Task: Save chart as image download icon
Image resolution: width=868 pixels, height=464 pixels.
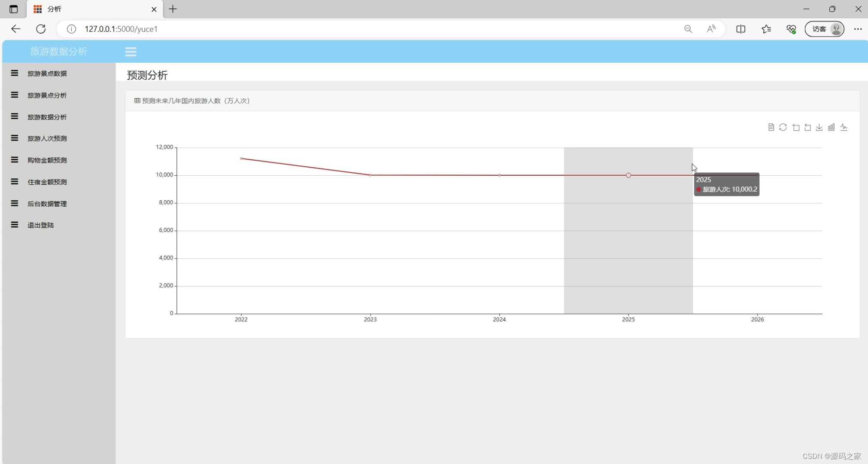Action: [819, 127]
